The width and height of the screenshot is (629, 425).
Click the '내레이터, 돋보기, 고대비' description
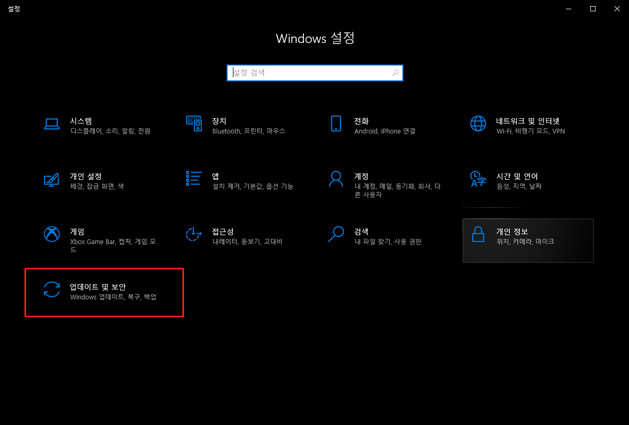point(248,242)
